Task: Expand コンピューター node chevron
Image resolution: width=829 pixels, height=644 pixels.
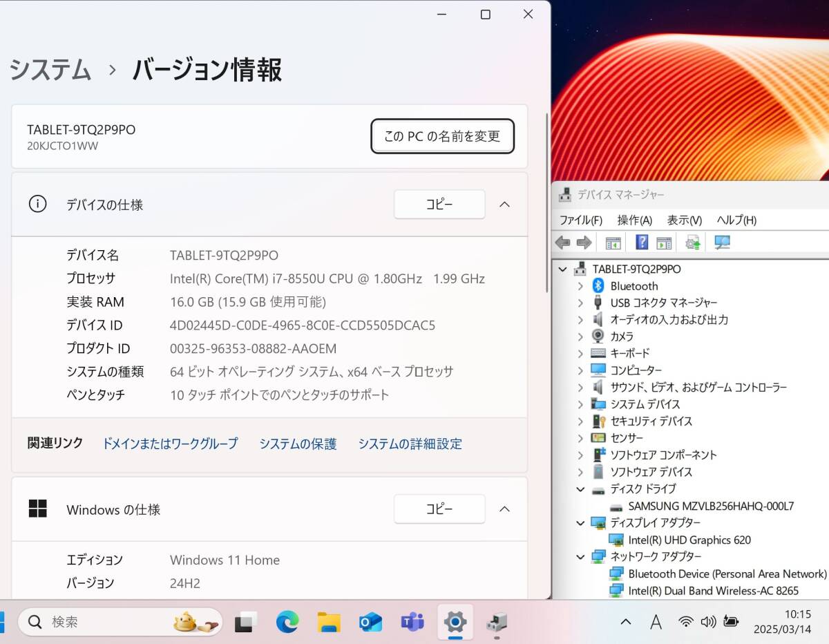Action: (x=580, y=370)
